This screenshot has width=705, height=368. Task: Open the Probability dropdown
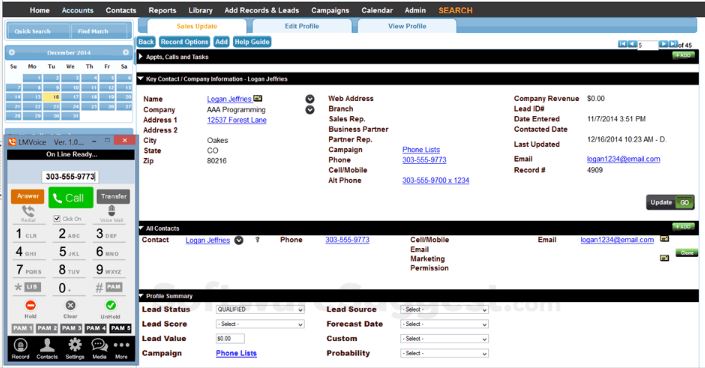[x=444, y=354]
